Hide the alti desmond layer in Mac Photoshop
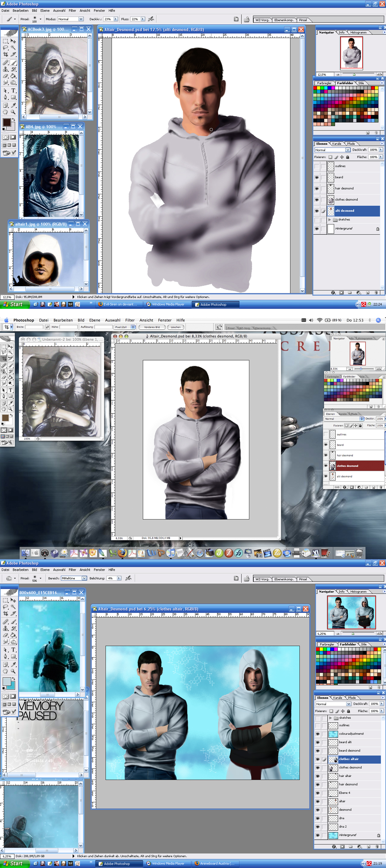 [326, 476]
